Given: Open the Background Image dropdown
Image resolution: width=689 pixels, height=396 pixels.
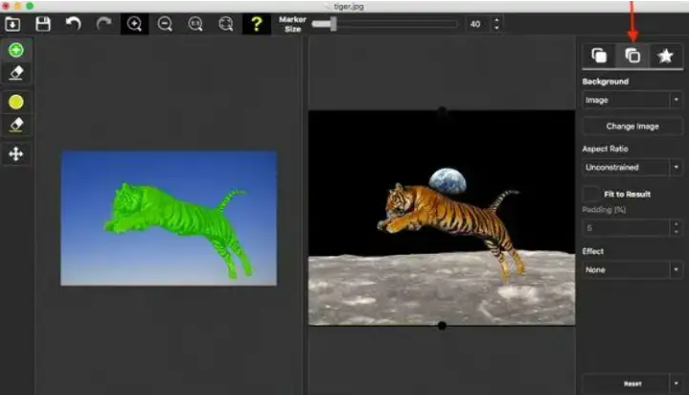Looking at the screenshot, I should tap(632, 100).
